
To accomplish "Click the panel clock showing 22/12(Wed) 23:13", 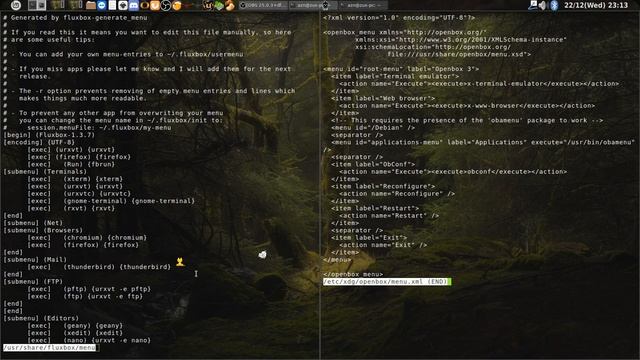I will coord(596,5).
